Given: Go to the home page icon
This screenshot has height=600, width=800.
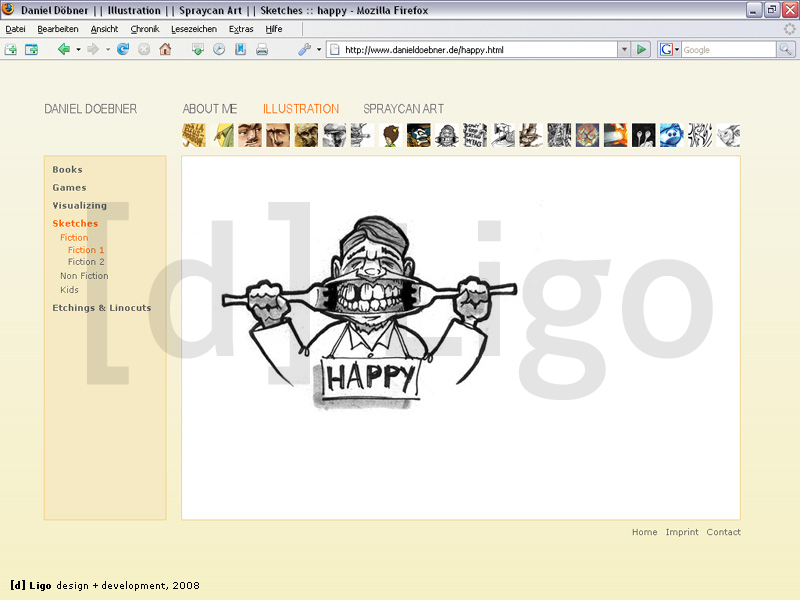Looking at the screenshot, I should [165, 49].
